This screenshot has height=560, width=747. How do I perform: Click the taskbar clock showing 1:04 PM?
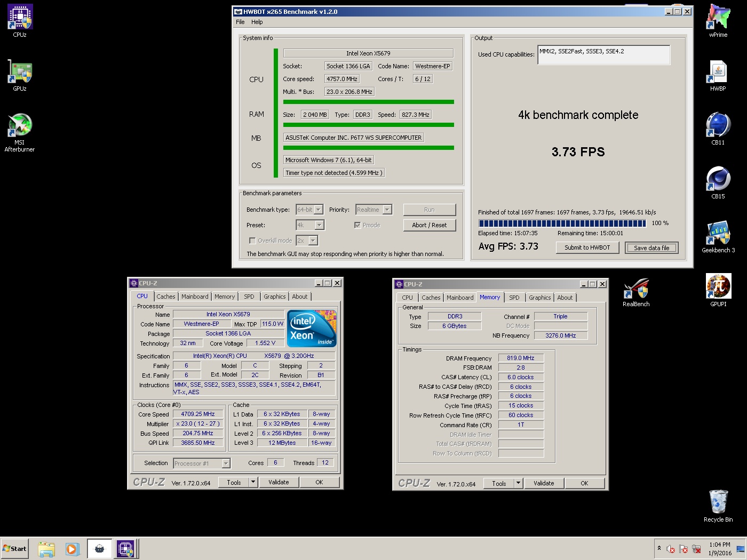[x=720, y=549]
